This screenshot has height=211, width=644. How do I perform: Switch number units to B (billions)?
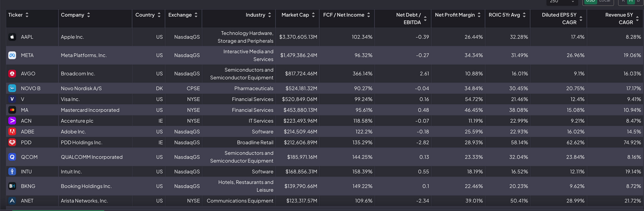point(638,1)
